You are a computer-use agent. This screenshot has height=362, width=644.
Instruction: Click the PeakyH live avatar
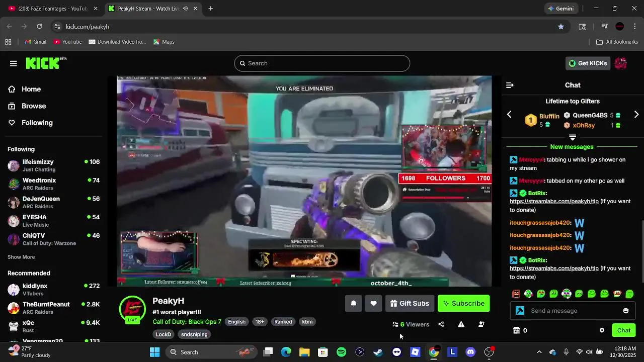pos(132,309)
